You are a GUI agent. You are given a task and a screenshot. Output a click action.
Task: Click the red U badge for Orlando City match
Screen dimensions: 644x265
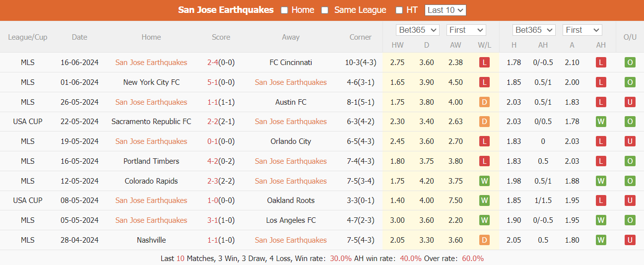[630, 141]
